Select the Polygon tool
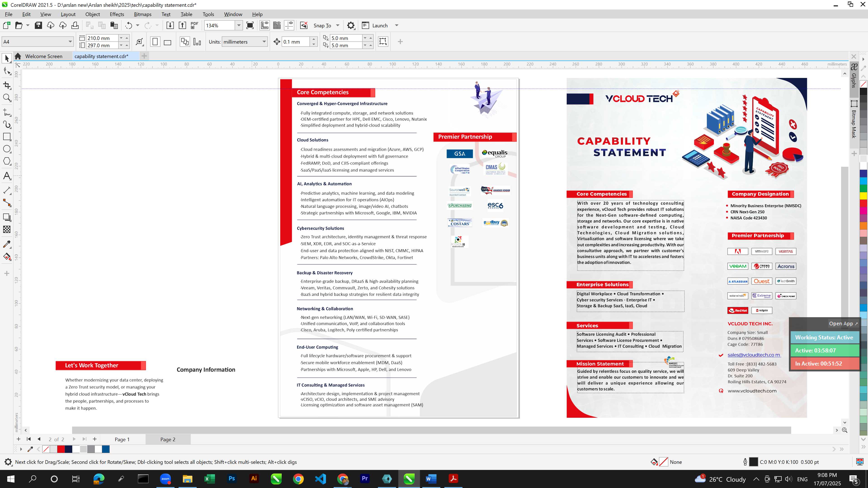The width and height of the screenshot is (868, 488). coord(7,161)
